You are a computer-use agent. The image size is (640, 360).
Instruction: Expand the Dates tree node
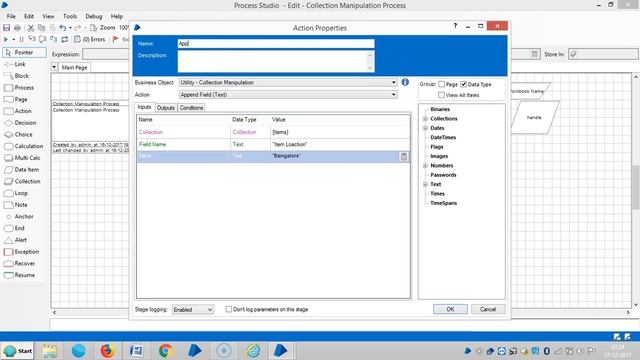[x=425, y=128]
